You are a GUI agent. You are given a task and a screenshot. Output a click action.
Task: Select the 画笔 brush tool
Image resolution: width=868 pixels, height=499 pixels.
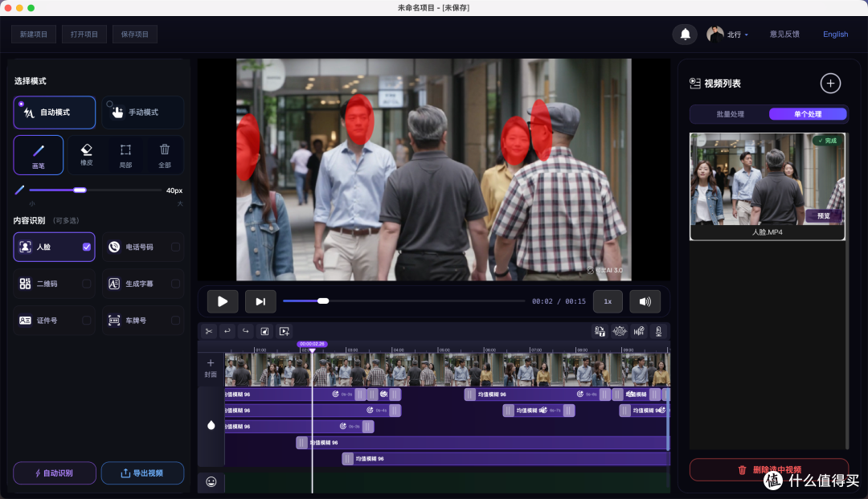tap(39, 155)
